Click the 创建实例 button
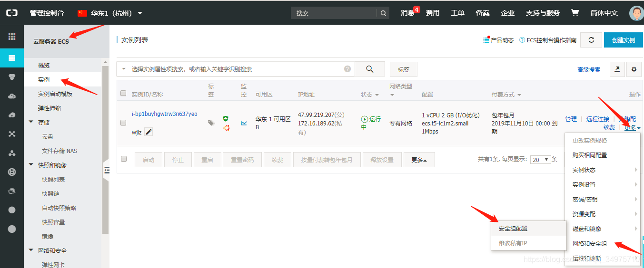 tap(623, 40)
